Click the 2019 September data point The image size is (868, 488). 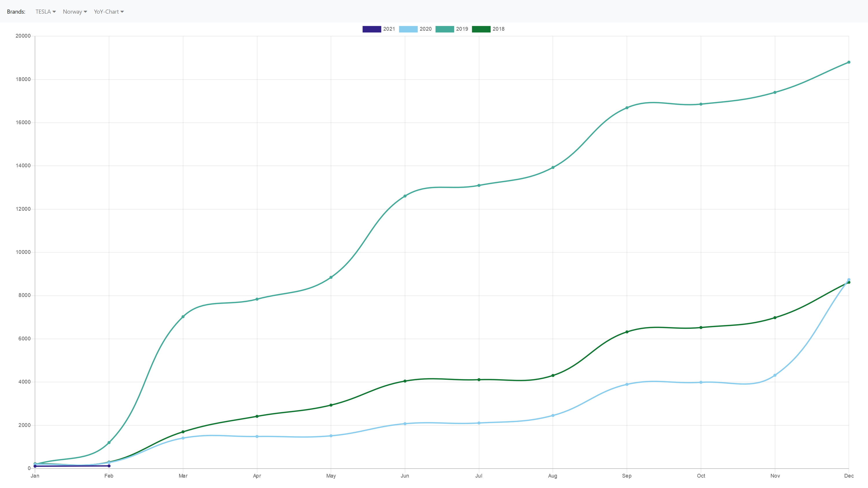(x=627, y=108)
